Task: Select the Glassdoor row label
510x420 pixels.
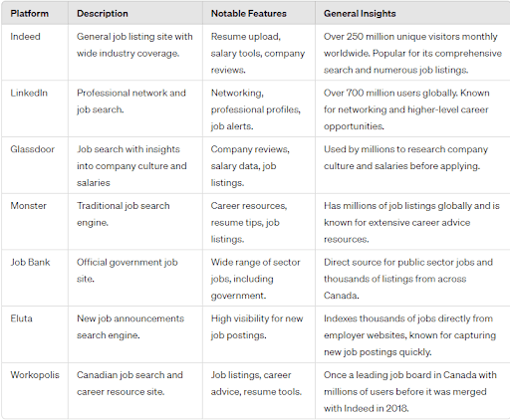Action: point(32,149)
